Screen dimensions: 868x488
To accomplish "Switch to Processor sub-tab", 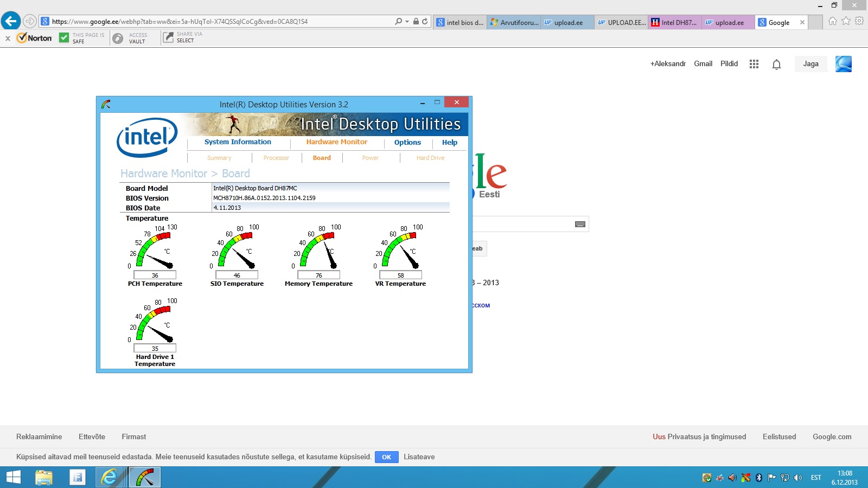I will pos(276,158).
